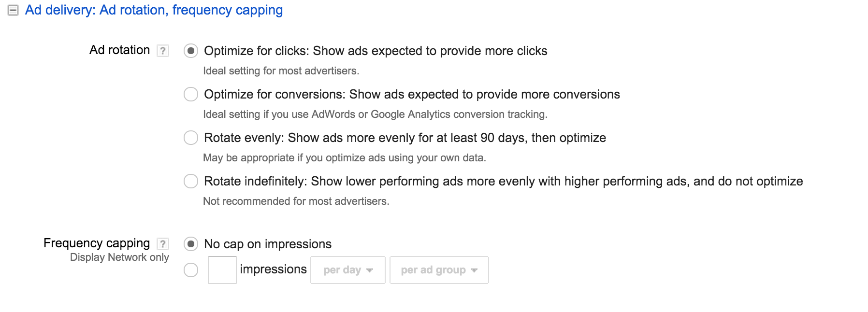Click the impressions label beside the input
The height and width of the screenshot is (312, 868).
(x=274, y=269)
